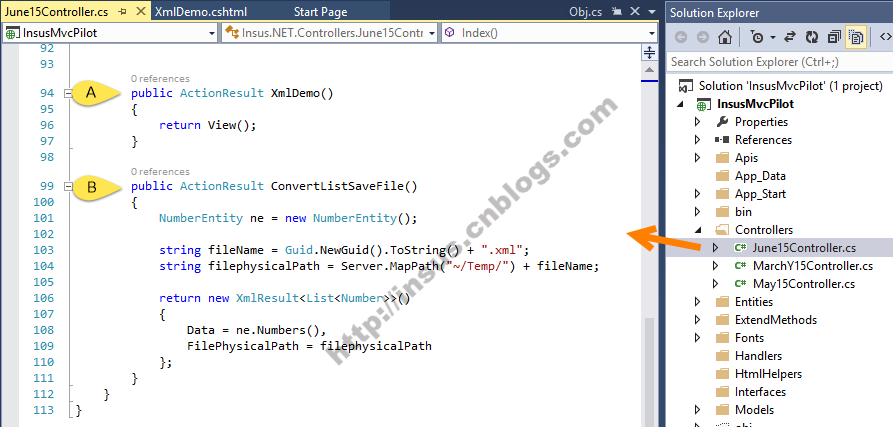Expand May15Controller.cs node arrow
This screenshot has height=427, width=893.
pyautogui.click(x=716, y=284)
